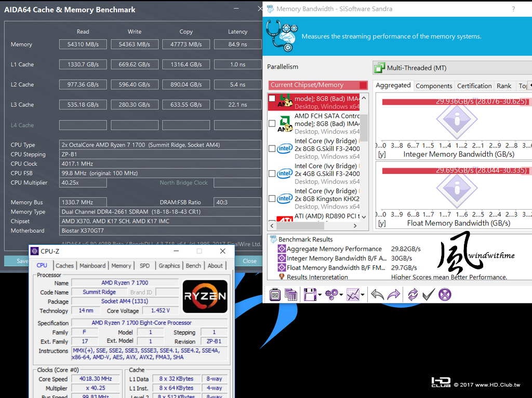Image resolution: width=532 pixels, height=398 pixels.
Task: Open the About tab in CPU-Z
Action: [x=215, y=266]
